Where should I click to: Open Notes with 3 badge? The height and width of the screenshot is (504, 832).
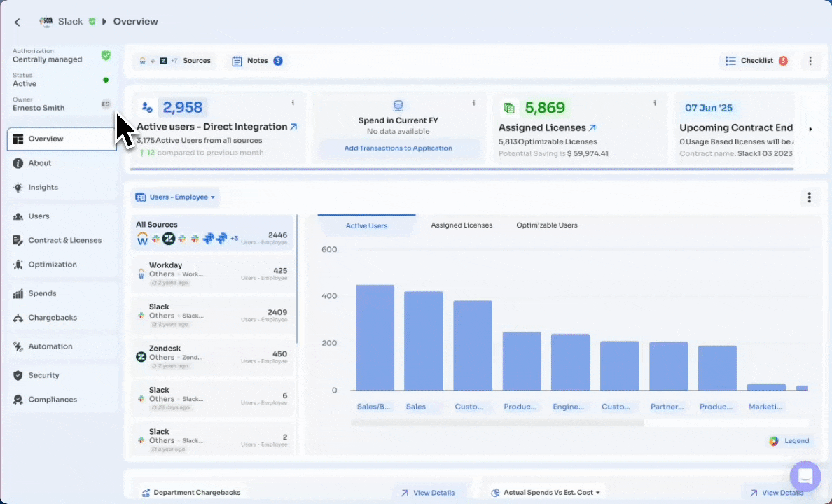(x=257, y=61)
